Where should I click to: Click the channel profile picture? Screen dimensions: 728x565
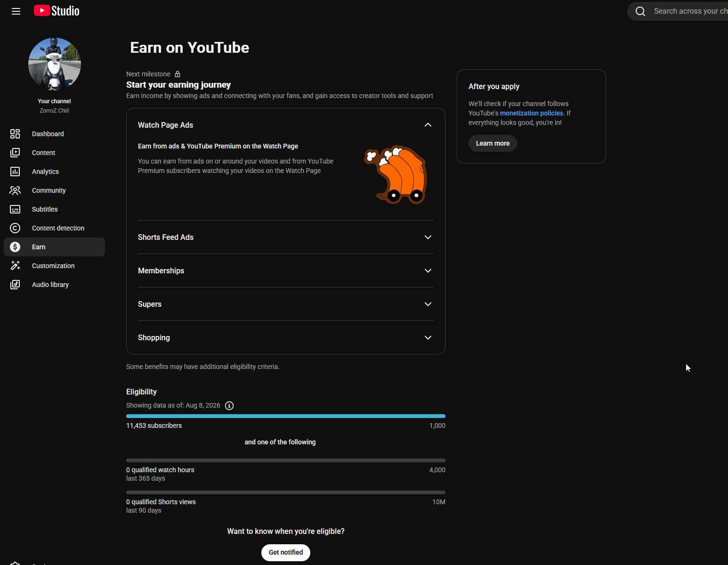pyautogui.click(x=55, y=64)
